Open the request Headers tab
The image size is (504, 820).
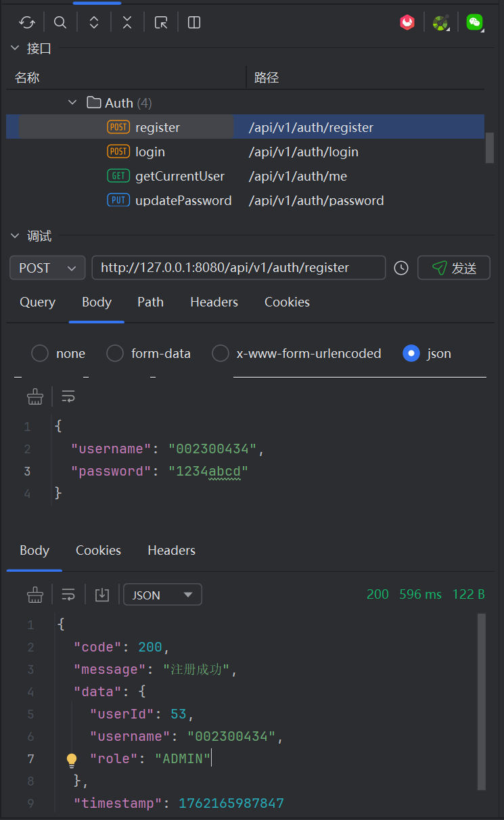point(214,302)
